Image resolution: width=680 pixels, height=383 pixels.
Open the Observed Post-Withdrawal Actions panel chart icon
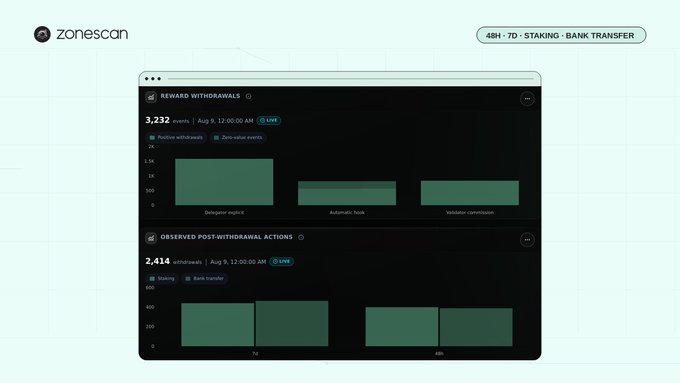(x=151, y=238)
